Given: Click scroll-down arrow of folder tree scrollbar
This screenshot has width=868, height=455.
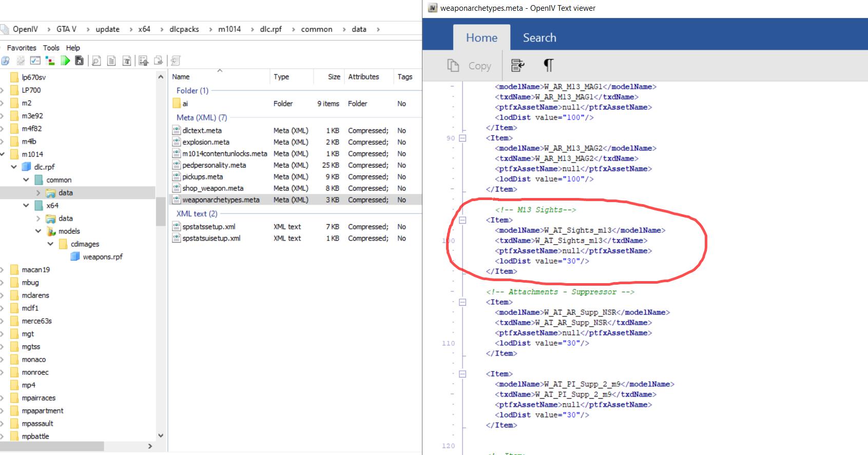Looking at the screenshot, I should tap(161, 436).
